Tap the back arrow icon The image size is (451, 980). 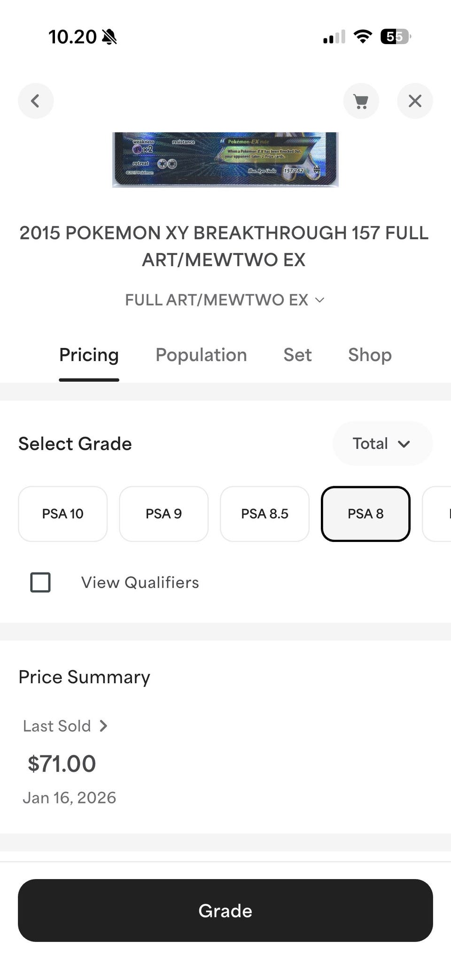(x=36, y=101)
